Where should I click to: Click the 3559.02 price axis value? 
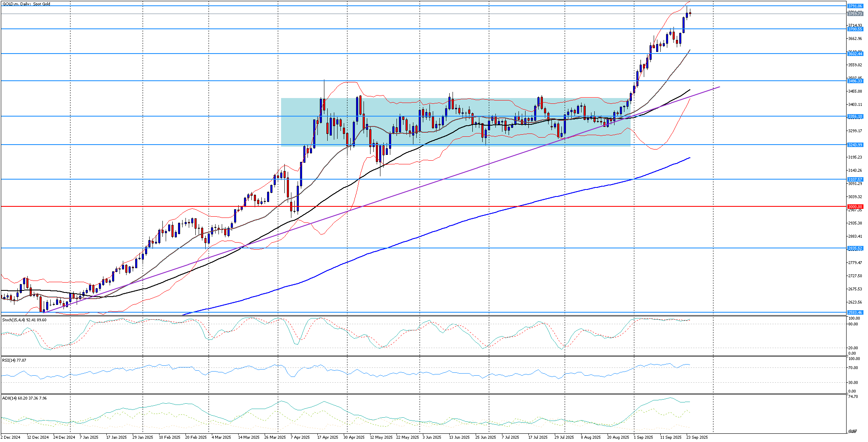coord(855,65)
